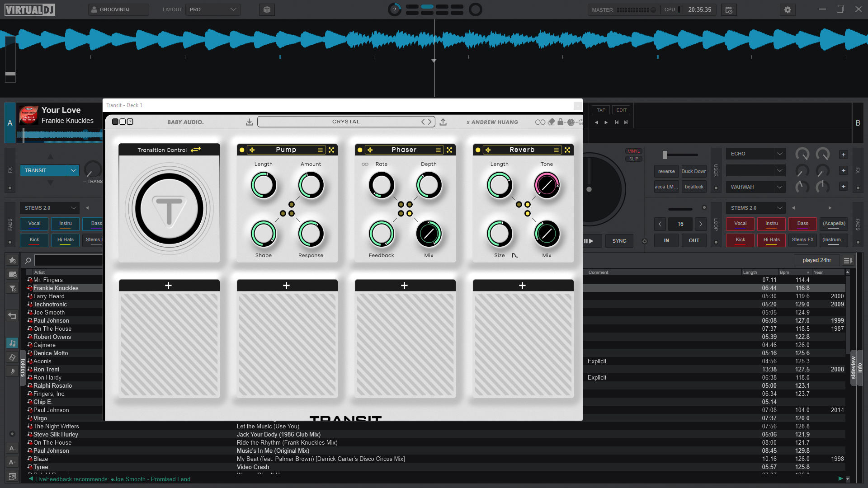Open deck B STEMS 2.0 pads dropdown
The width and height of the screenshot is (868, 488).
[755, 208]
